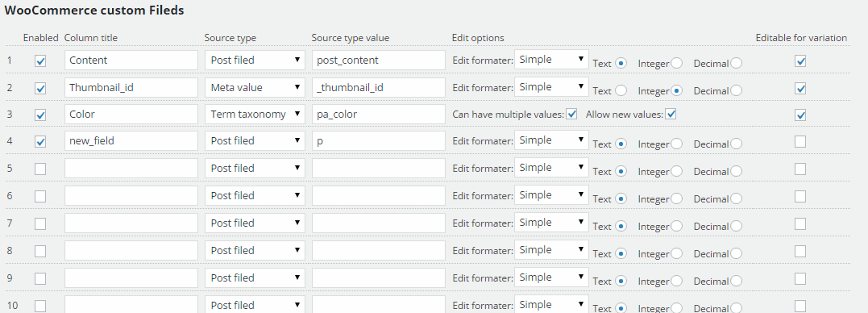868x313 pixels.
Task: Select Integer radio in row 6
Action: point(677,199)
